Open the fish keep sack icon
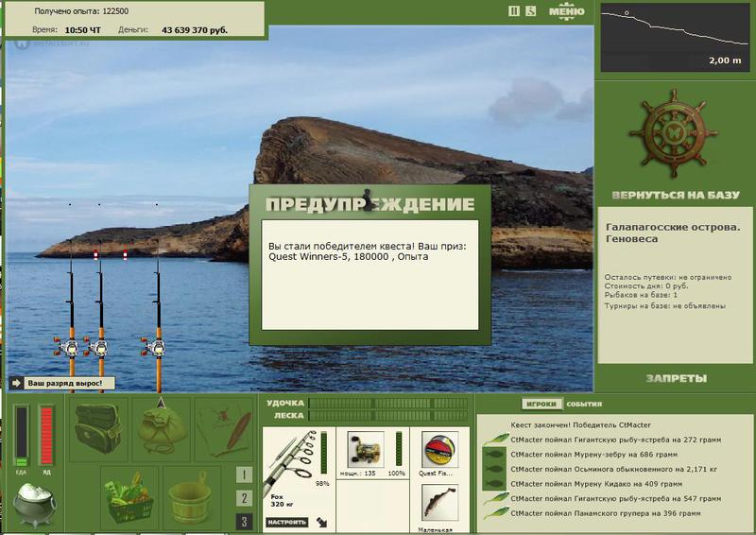The height and width of the screenshot is (535, 756). click(162, 428)
